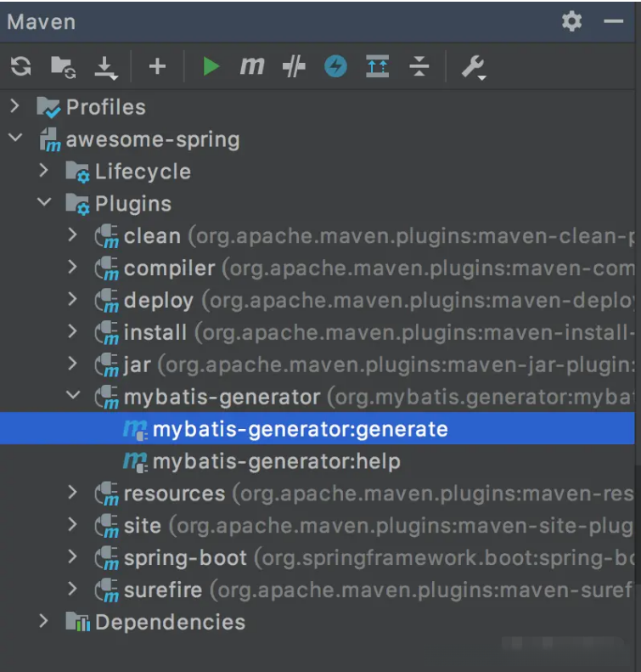Screen dimensions: 641x672
Task: Expand the spring-boot plugin chevron
Action: pyautogui.click(x=73, y=557)
